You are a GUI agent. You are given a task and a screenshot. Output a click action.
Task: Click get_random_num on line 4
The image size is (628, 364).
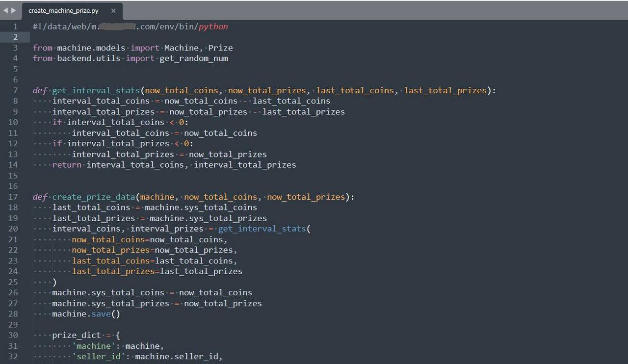tap(193, 58)
